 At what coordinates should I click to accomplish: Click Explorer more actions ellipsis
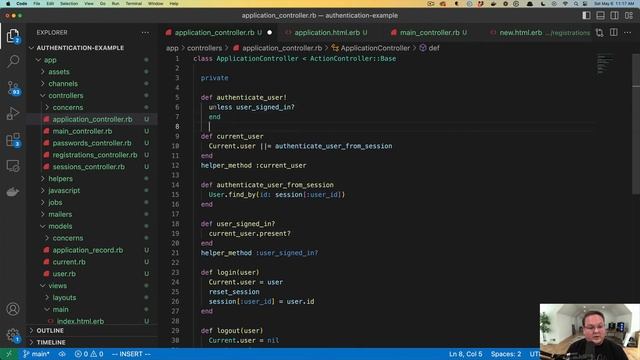[145, 33]
